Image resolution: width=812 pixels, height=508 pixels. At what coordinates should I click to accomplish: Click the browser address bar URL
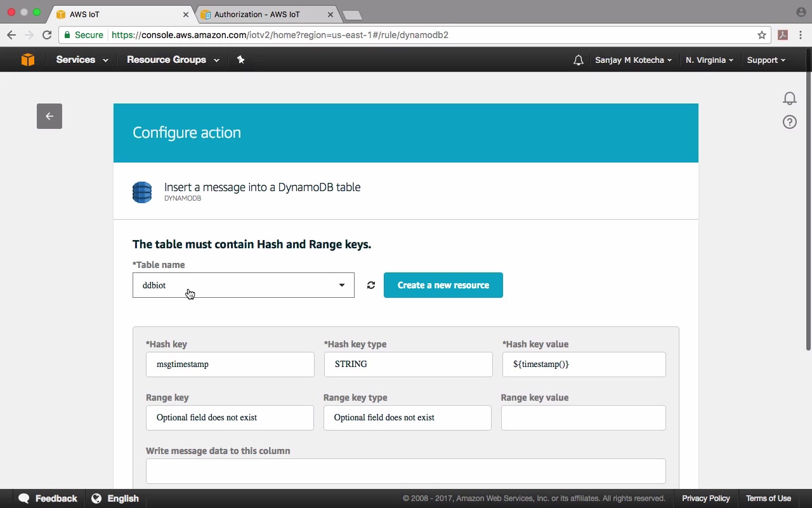(280, 35)
